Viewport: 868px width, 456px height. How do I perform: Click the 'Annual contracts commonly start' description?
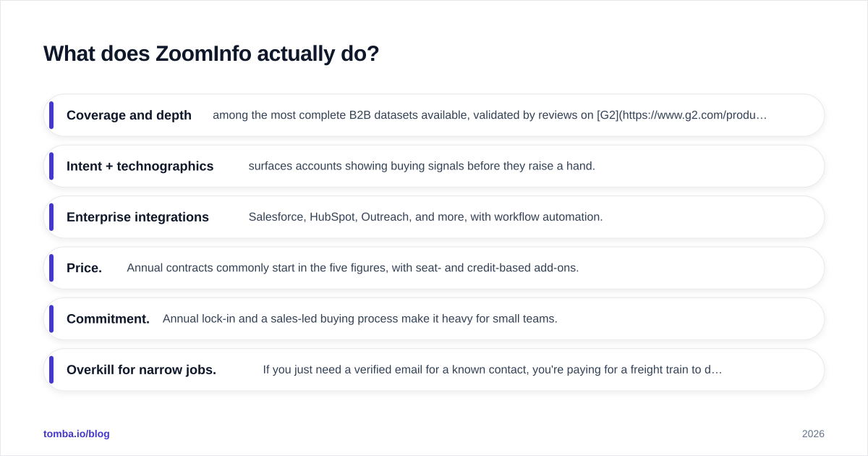click(x=353, y=268)
